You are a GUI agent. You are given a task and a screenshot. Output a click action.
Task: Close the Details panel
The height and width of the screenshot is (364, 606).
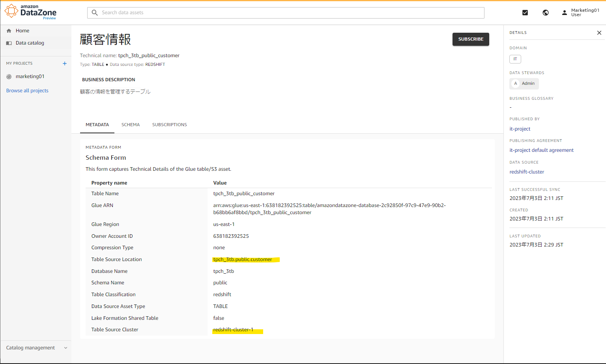599,33
